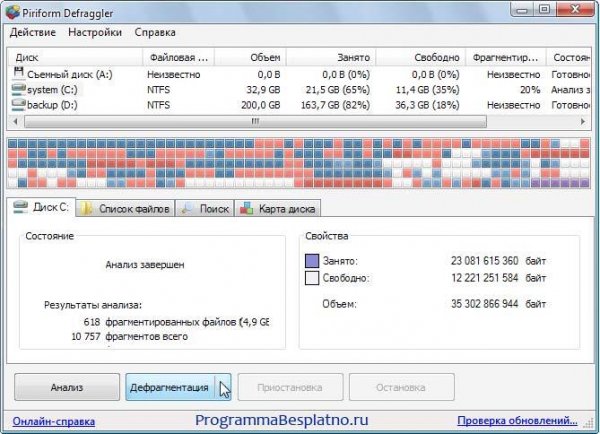600x434 pixels.
Task: Click the NTFS cell of system (C:)
Action: (x=158, y=90)
